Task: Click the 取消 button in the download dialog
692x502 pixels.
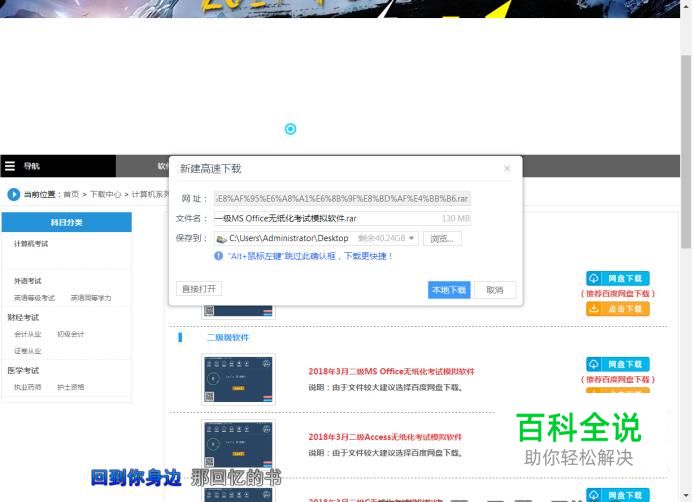Action: [495, 290]
